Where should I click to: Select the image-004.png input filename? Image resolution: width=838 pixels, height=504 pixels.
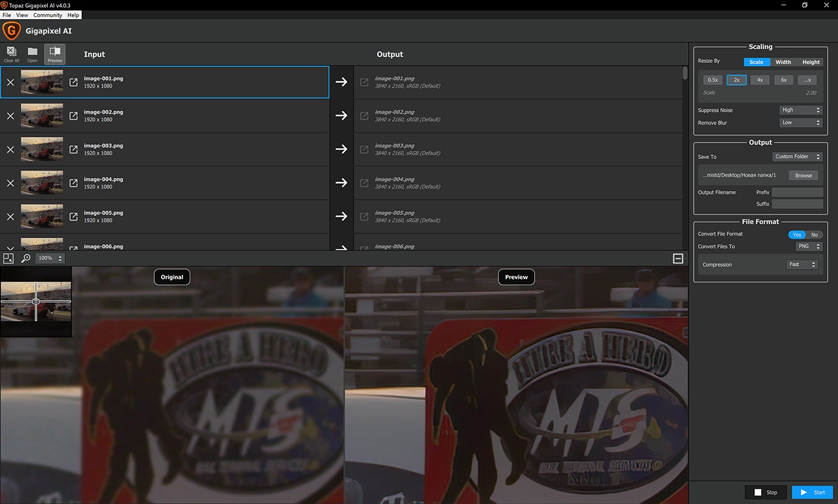pos(103,179)
